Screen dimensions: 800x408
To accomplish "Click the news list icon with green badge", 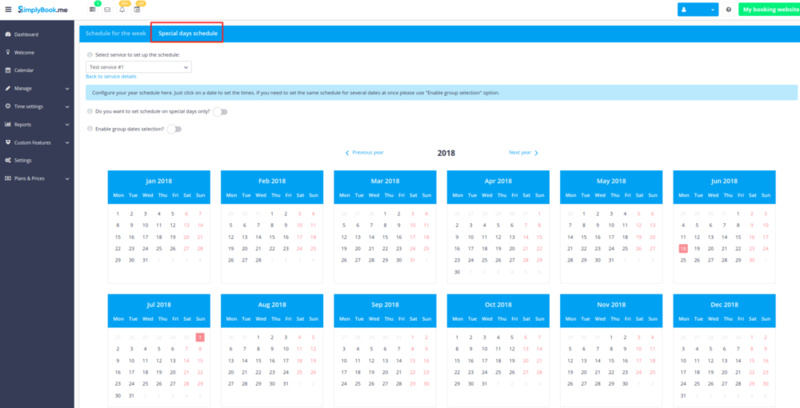I will coord(92,9).
